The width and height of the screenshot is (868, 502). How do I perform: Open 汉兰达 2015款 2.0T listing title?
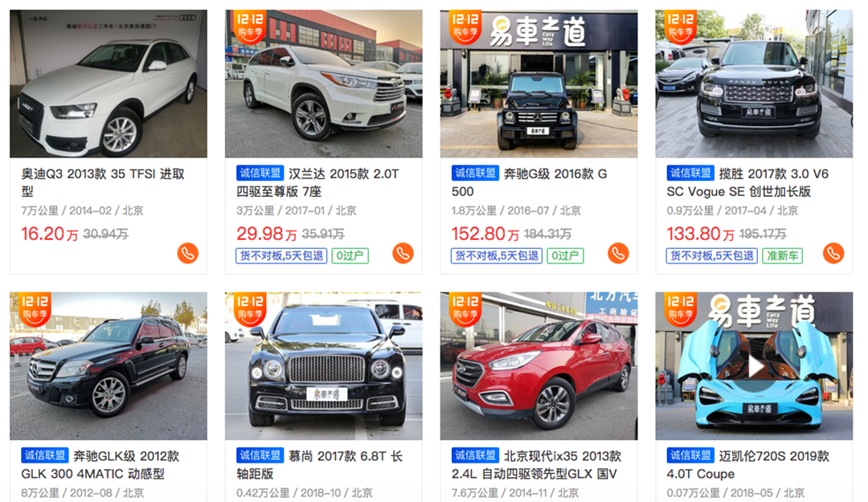[x=317, y=182]
